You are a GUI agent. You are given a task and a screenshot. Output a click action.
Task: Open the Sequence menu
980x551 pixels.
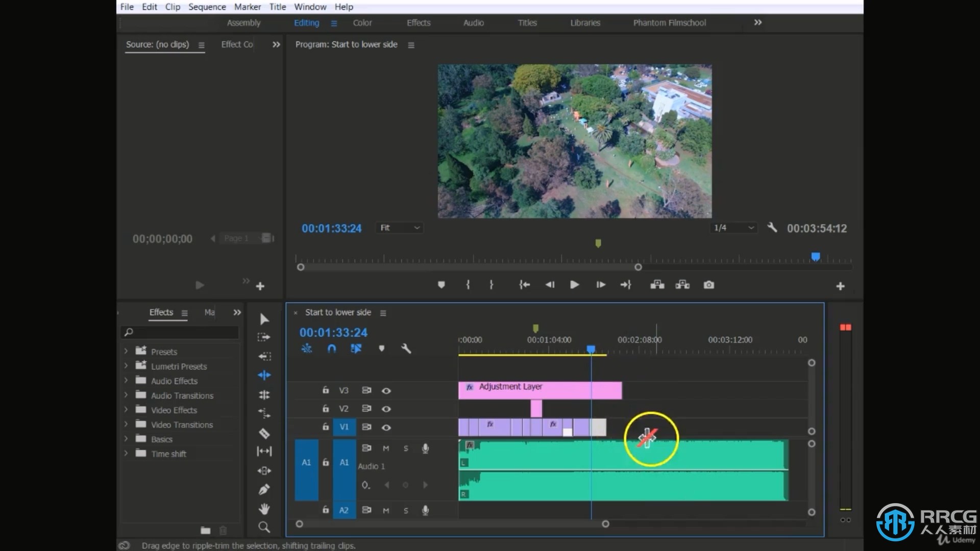[x=206, y=7]
